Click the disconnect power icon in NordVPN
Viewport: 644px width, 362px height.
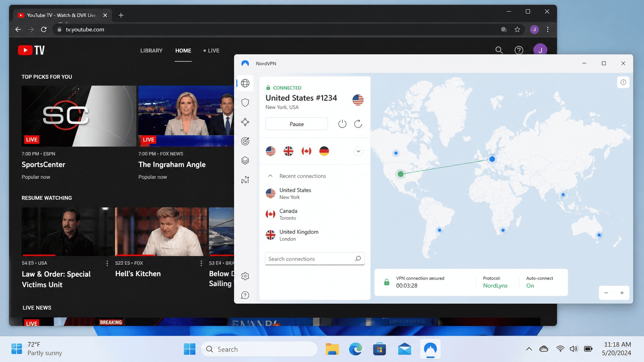click(x=342, y=124)
